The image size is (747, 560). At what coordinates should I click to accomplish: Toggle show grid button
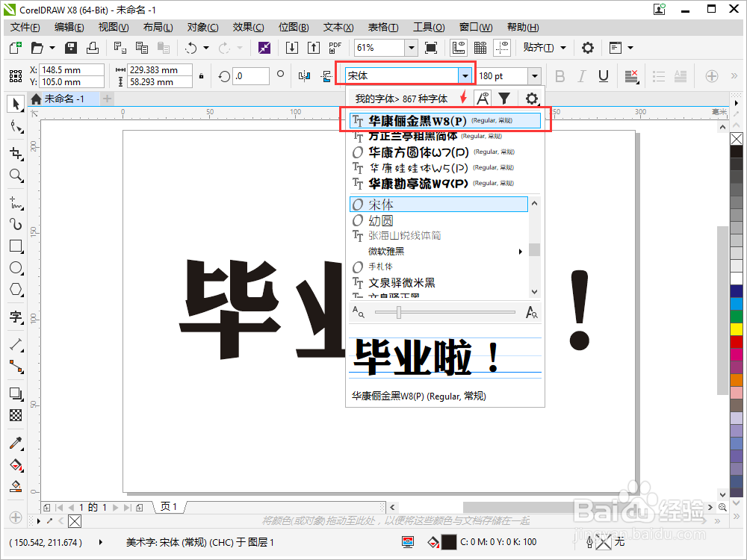pos(480,48)
